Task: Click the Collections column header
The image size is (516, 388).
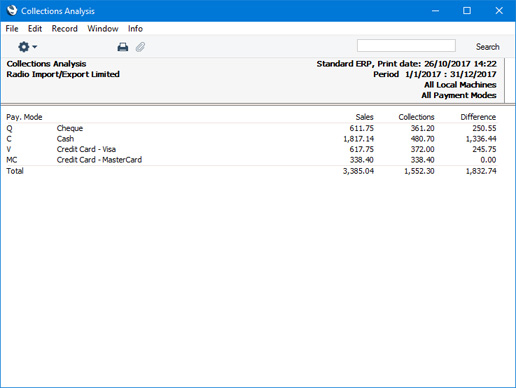Action: coord(416,117)
